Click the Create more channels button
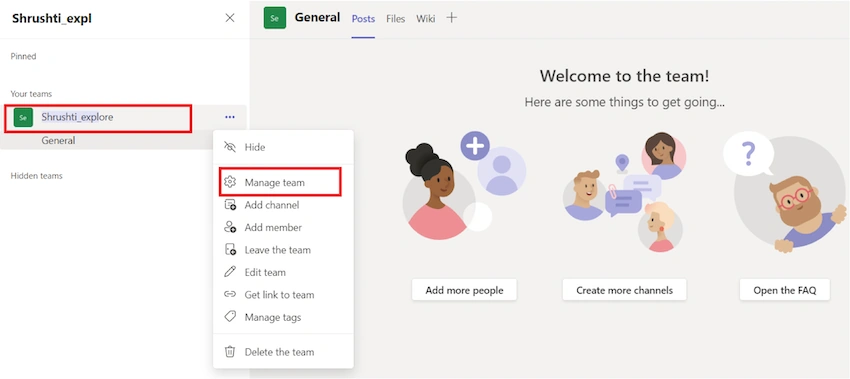 [x=624, y=290]
